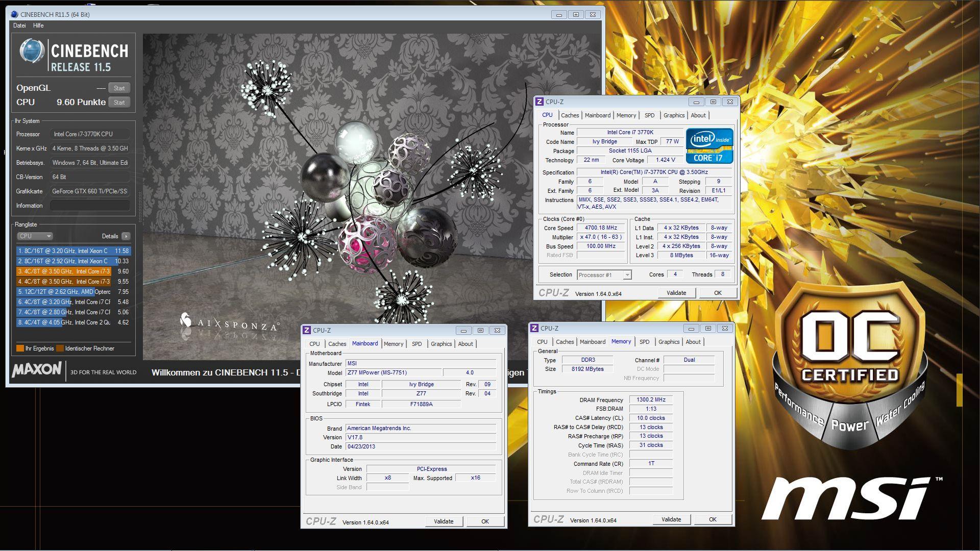
Task: Click the Multiplier x 47.0 value
Action: 601,237
